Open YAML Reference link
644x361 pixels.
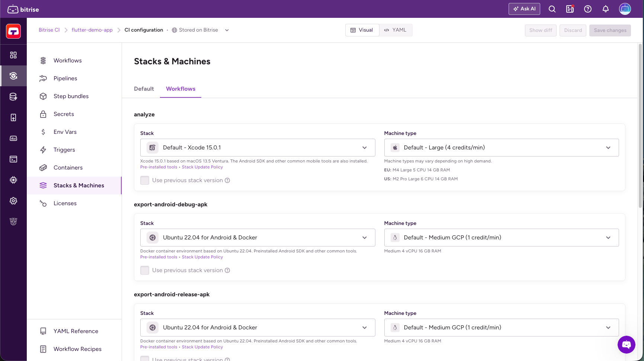[x=74, y=331]
